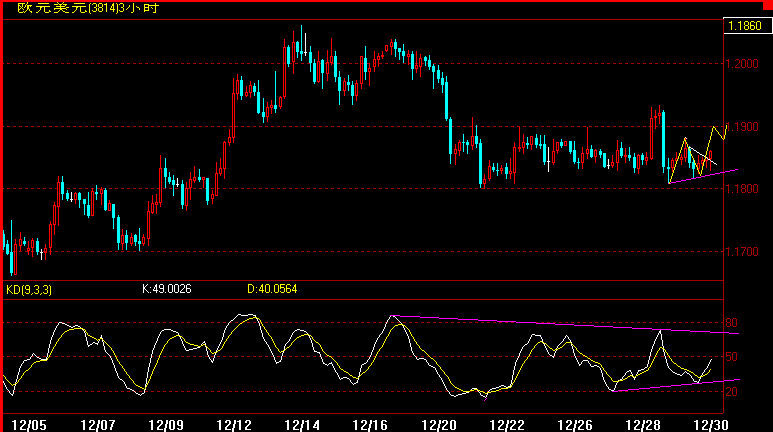The width and height of the screenshot is (773, 432).
Task: Select the 12/12 date label
Action: 234,425
